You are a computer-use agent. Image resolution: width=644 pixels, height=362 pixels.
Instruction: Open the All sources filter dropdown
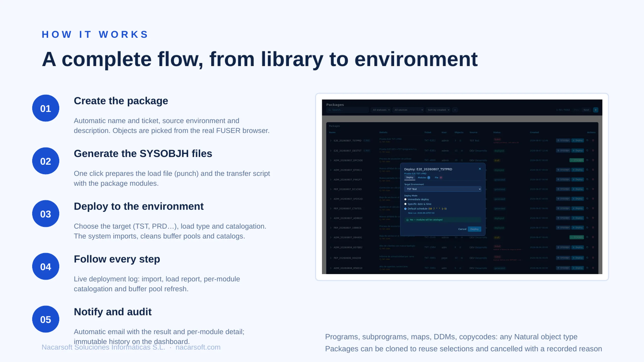(408, 110)
